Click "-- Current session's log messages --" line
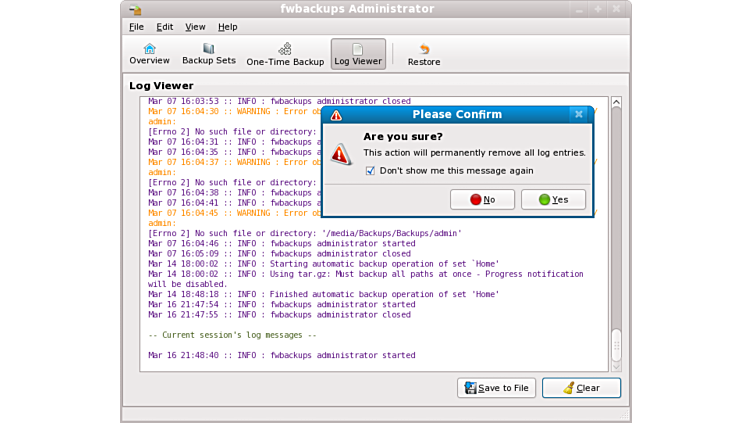Viewport: 752px width, 423px height. tap(232, 335)
